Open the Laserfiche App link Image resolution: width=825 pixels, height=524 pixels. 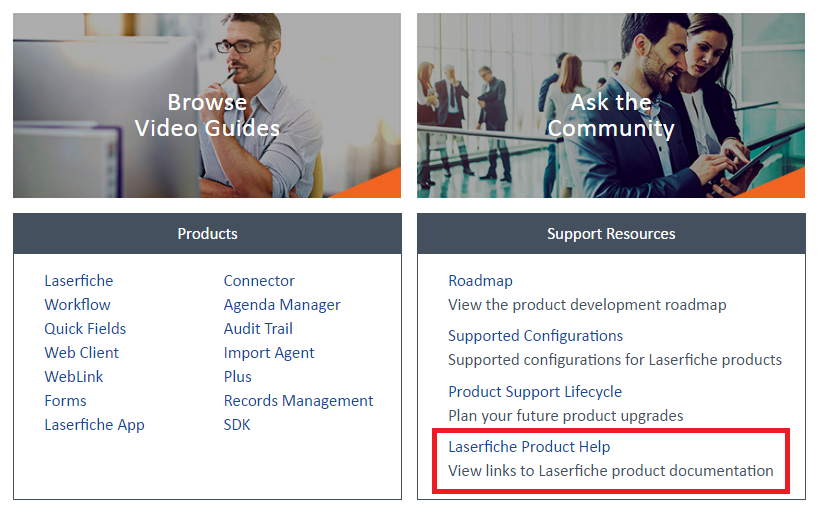(x=94, y=425)
